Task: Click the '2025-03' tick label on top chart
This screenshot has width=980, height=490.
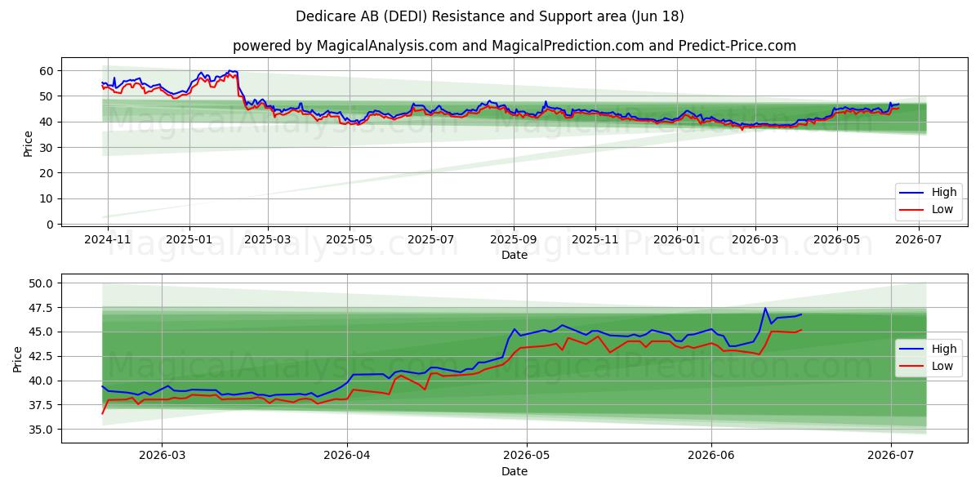Action: (269, 240)
